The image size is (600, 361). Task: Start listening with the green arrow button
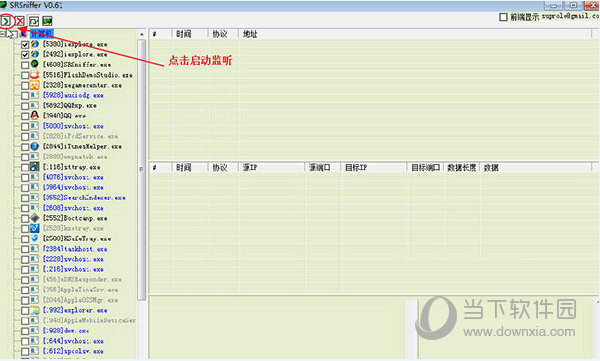[6, 21]
